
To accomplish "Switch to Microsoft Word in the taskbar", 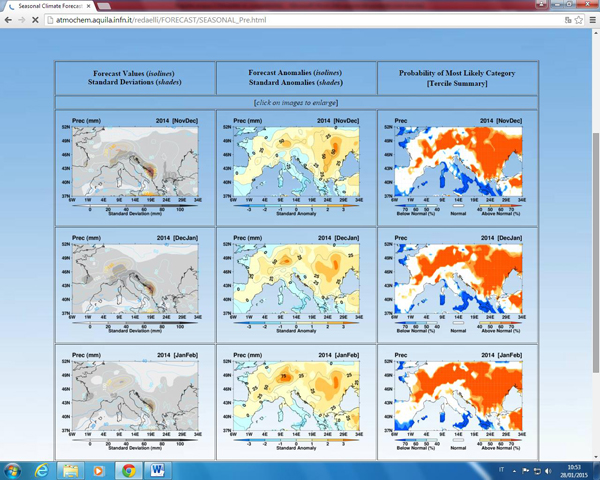I will pyautogui.click(x=158, y=470).
